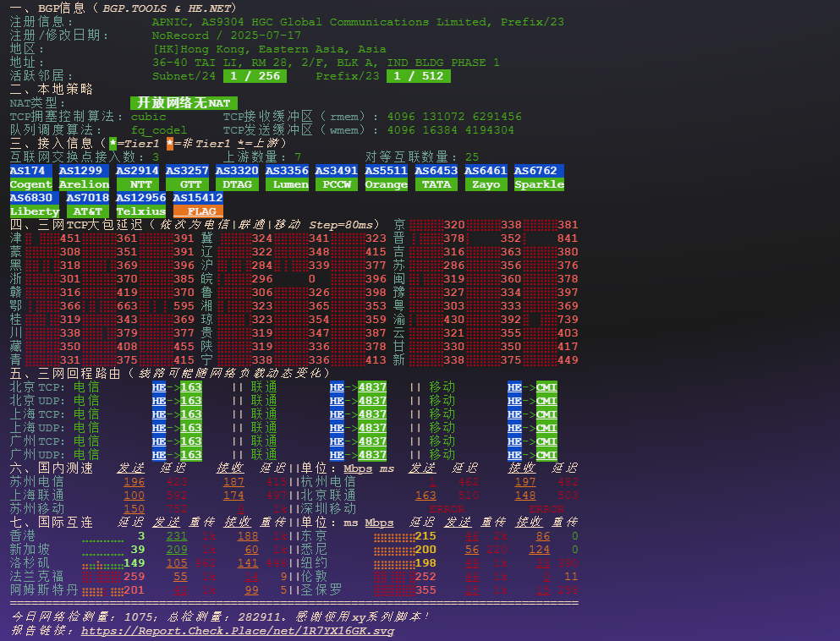Select the AS6762 Sparkle badge
840x641 pixels.
tap(539, 178)
